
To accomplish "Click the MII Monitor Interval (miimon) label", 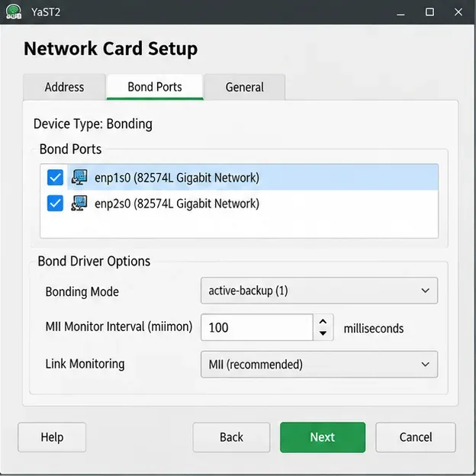I will point(119,327).
